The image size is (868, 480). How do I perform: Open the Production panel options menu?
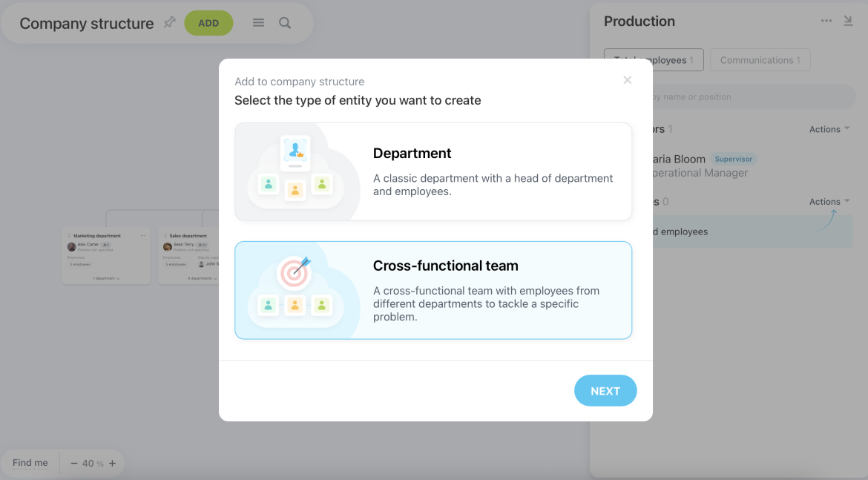point(826,20)
